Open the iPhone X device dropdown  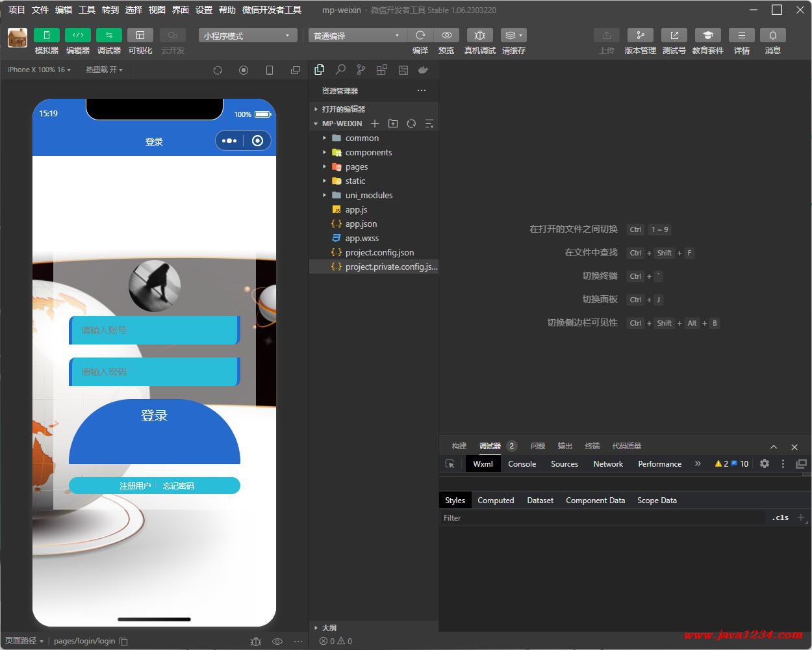coord(39,70)
